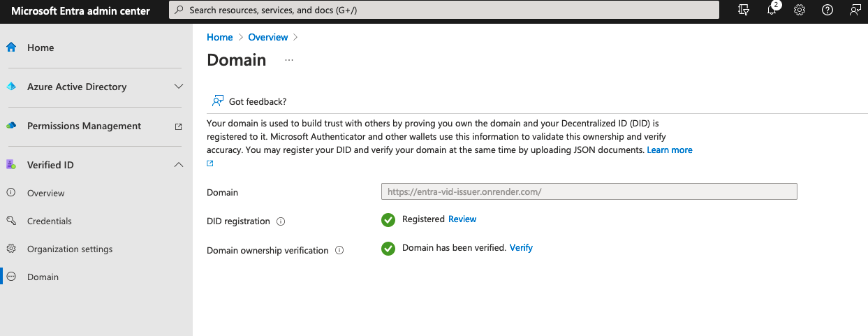This screenshot has height=336, width=868.
Task: Open settings gear in top bar
Action: point(800,10)
